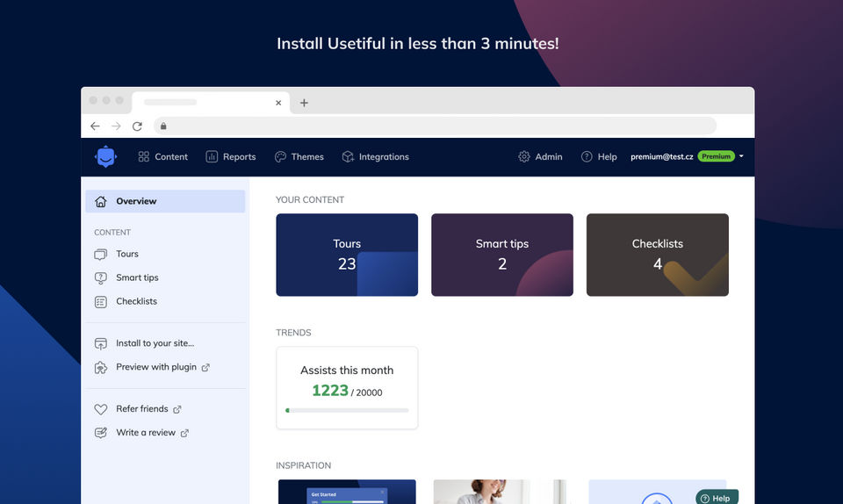Open Refer friends link
The height and width of the screenshot is (504, 843).
(x=142, y=409)
